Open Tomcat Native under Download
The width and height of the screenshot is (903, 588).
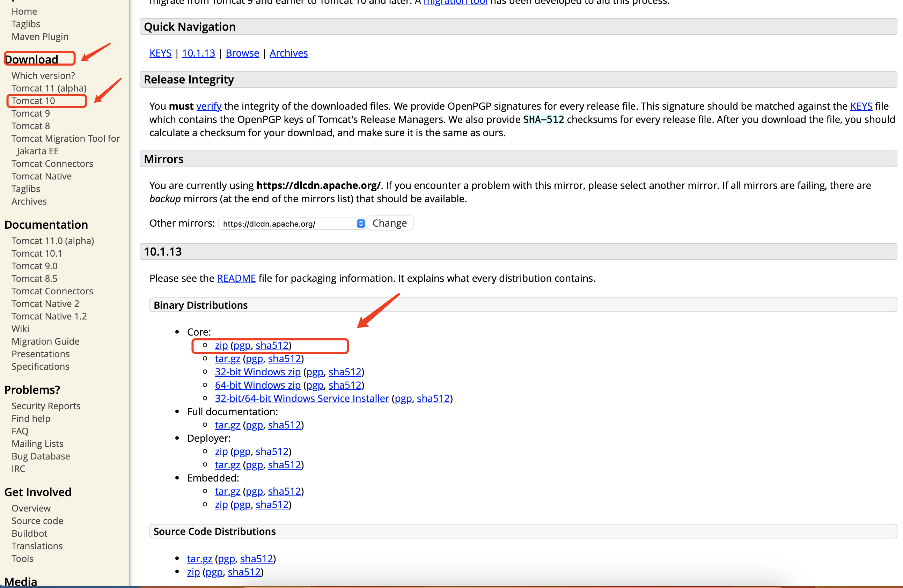click(x=41, y=176)
